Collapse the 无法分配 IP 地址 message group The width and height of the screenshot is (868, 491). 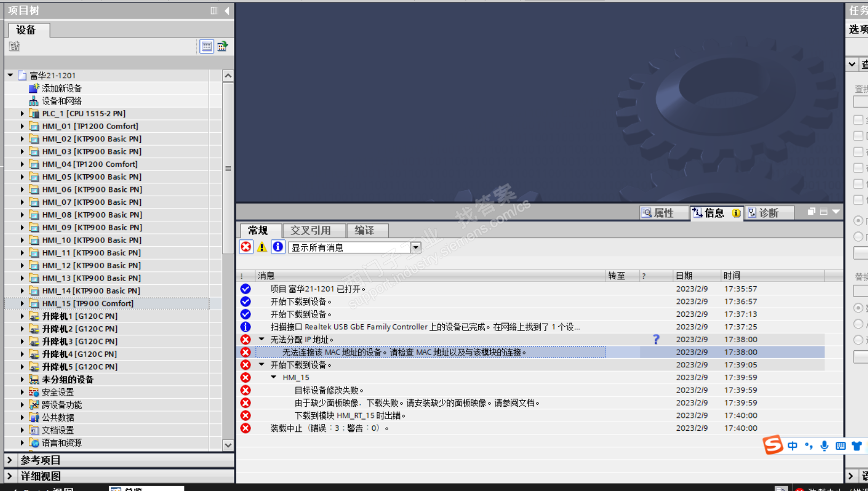(262, 339)
